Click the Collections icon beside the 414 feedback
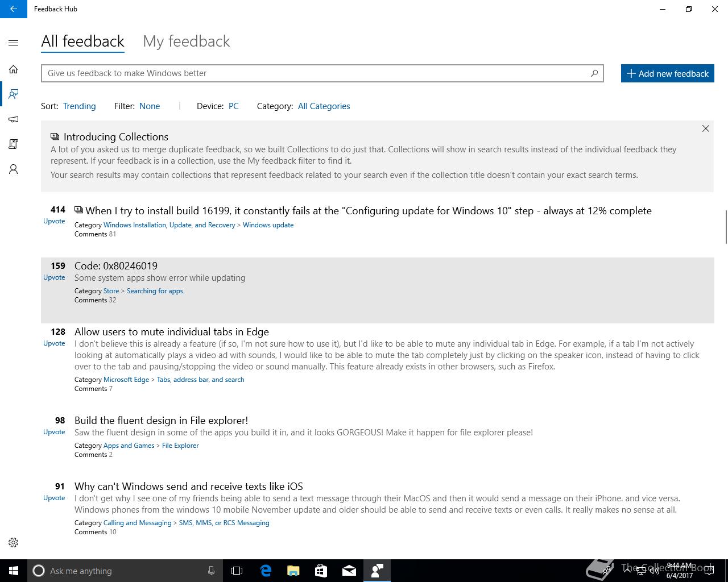The width and height of the screenshot is (728, 582). tap(78, 210)
